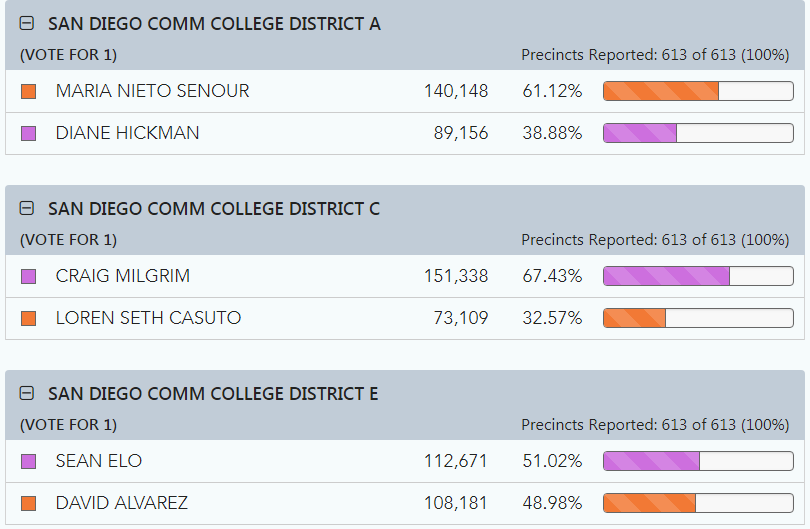Viewport: 810px width, 529px height.
Task: Click orange swatch beside Maria Nieto Senour
Action: click(28, 92)
